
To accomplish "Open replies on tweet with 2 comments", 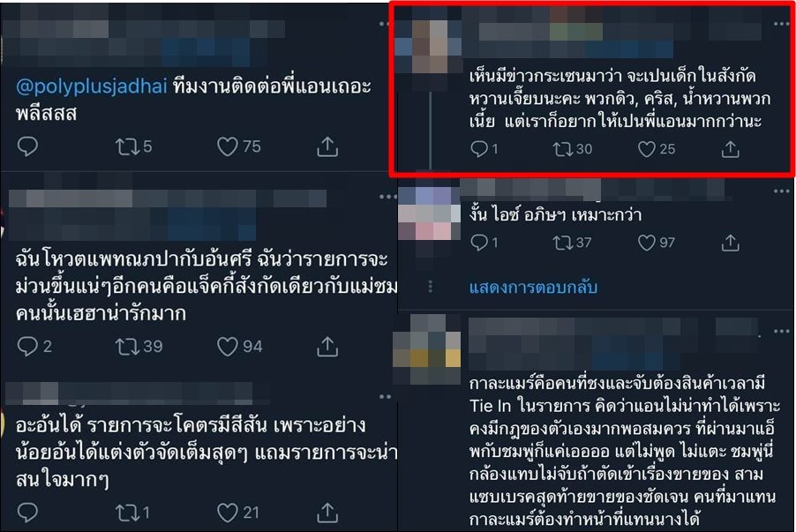I will point(27,346).
